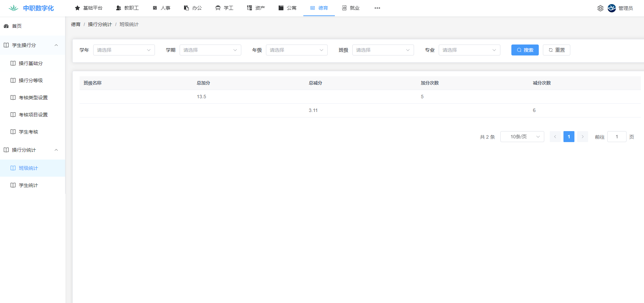
Task: Click the book icon beside 学生考核
Action: (13, 132)
